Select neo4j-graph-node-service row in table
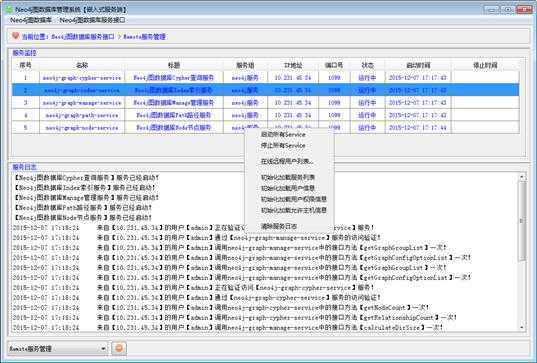This screenshot has height=363, width=537. click(x=265, y=128)
